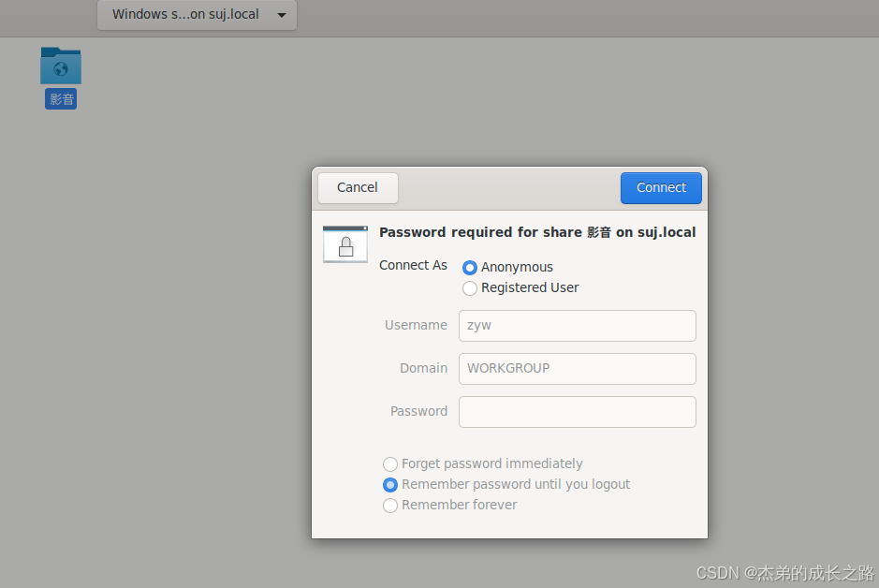Open the 影音 shared folder icon
Screen dimensions: 879x588
point(61,66)
